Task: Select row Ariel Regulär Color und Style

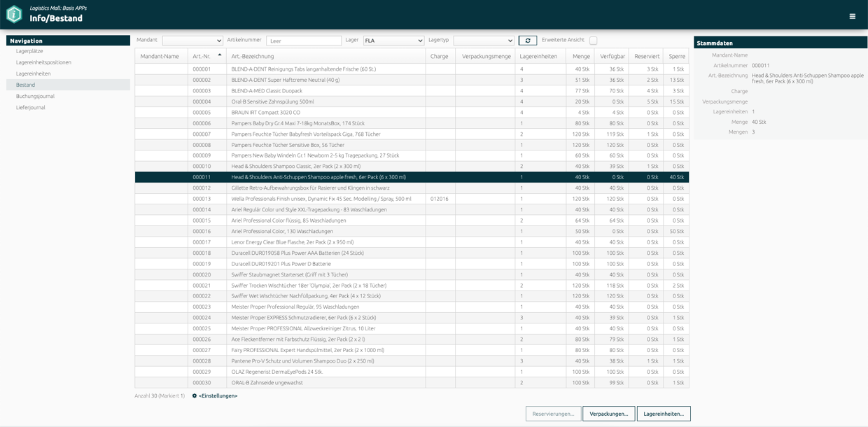Action: [412, 210]
